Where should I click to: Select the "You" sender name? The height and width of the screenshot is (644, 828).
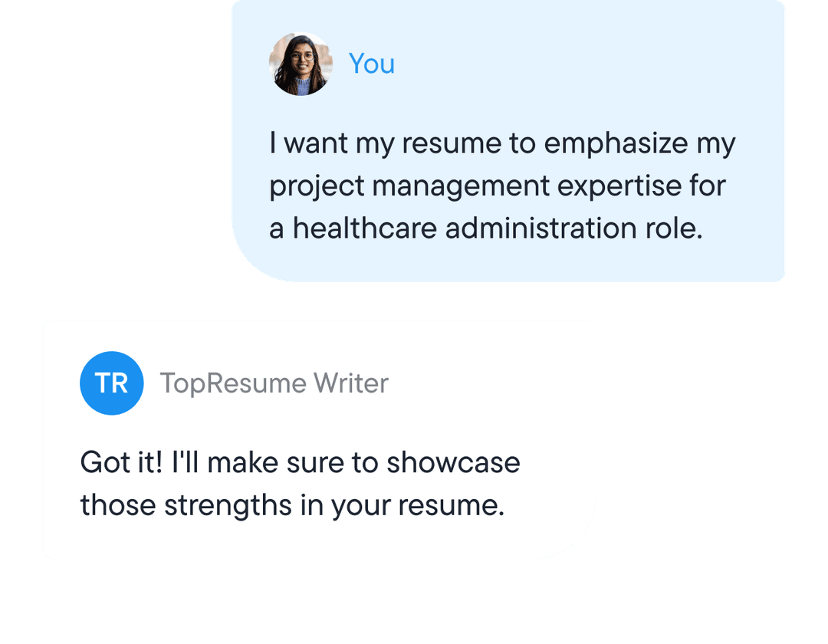click(372, 64)
